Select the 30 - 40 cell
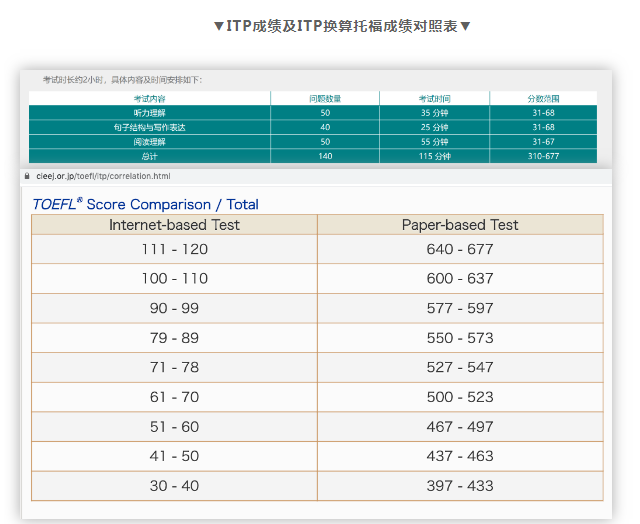 point(174,486)
